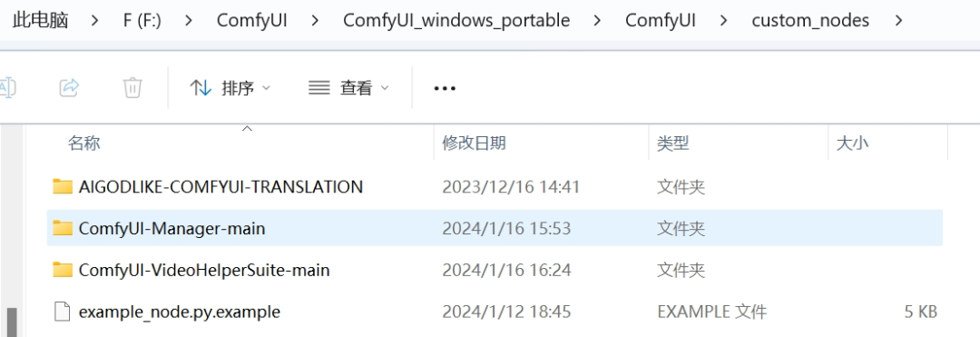This screenshot has width=980, height=337.
Task: Sort by 修改日期 column header
Action: [475, 144]
